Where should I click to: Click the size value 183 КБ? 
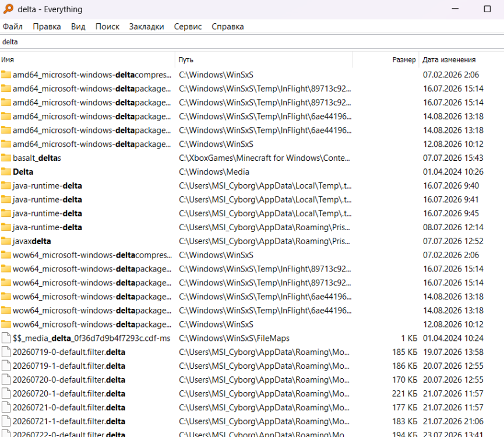pyautogui.click(x=404, y=421)
